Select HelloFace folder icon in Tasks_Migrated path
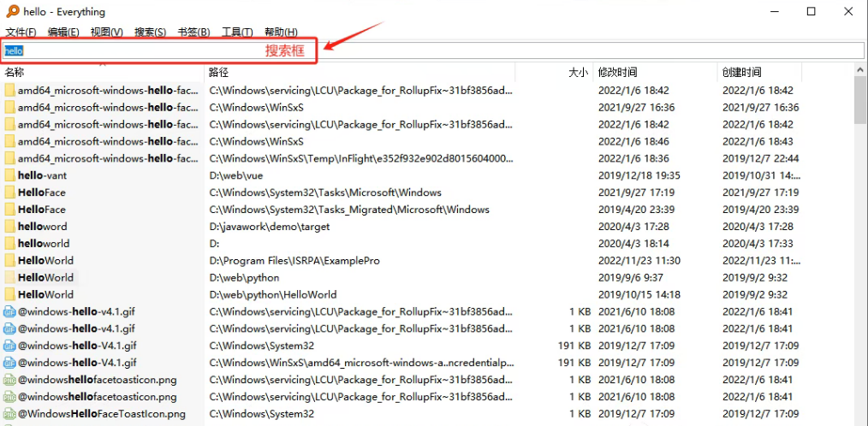Screen dimensions: 868x426 [x=9, y=210]
